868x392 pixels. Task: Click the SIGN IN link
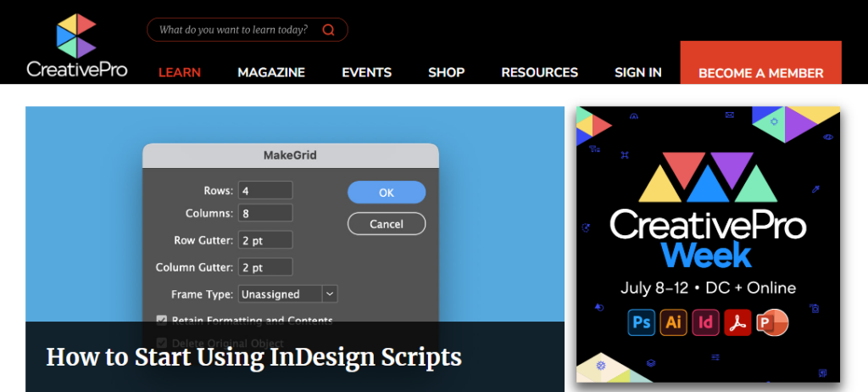637,73
